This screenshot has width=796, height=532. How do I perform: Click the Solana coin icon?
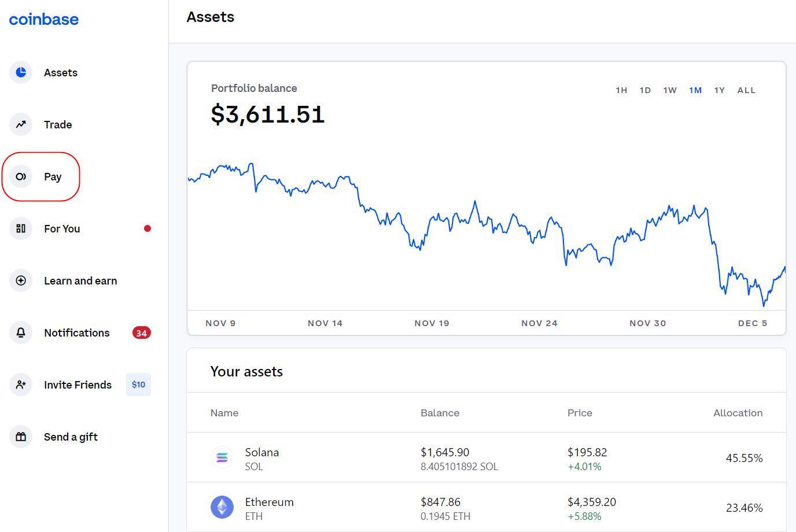click(222, 457)
